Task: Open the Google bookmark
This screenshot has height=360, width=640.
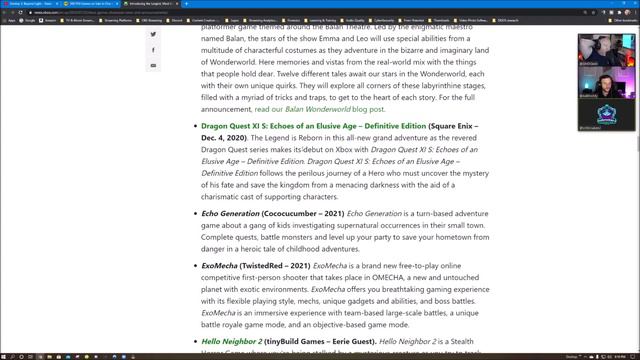Action: [x=27, y=20]
